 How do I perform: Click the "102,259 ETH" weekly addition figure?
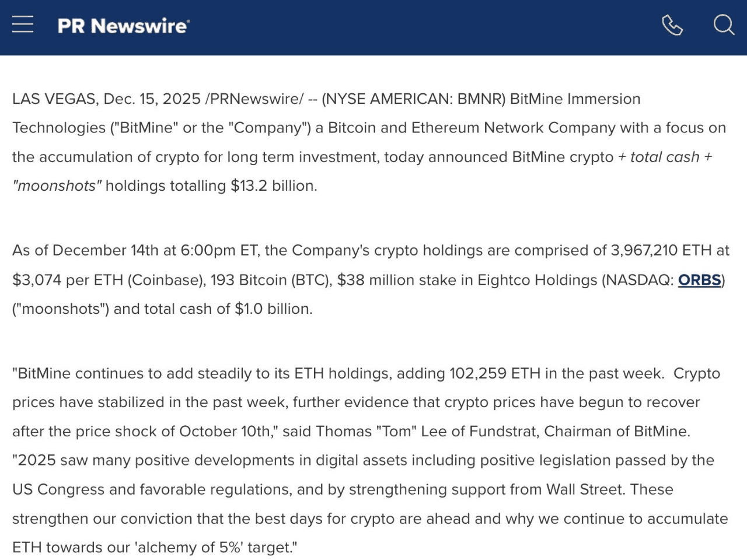coord(494,373)
